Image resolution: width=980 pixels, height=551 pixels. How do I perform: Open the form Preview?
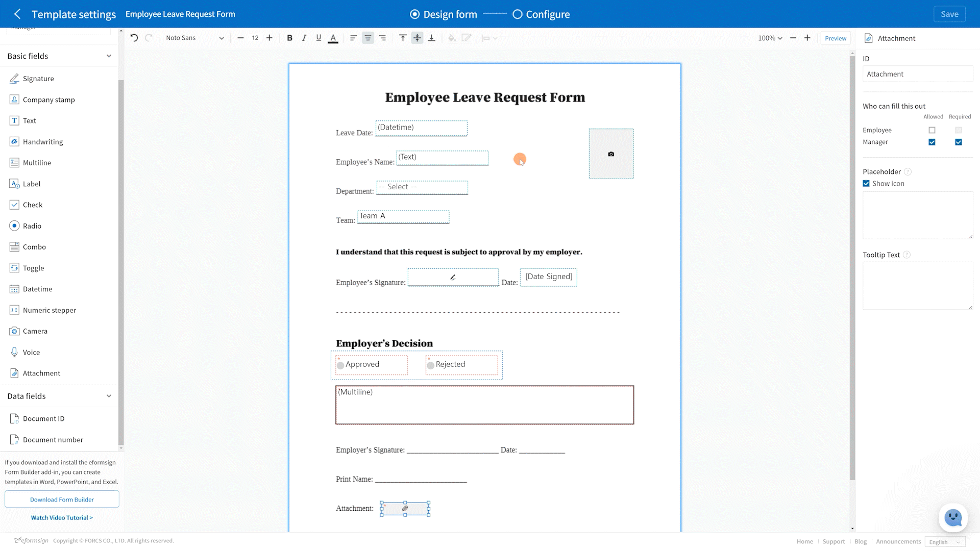pos(836,38)
